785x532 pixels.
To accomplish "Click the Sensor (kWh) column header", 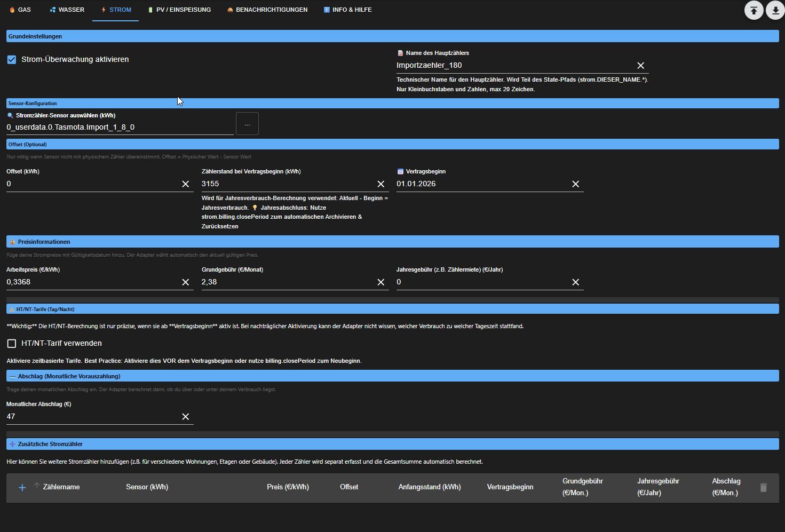I will 147,487.
